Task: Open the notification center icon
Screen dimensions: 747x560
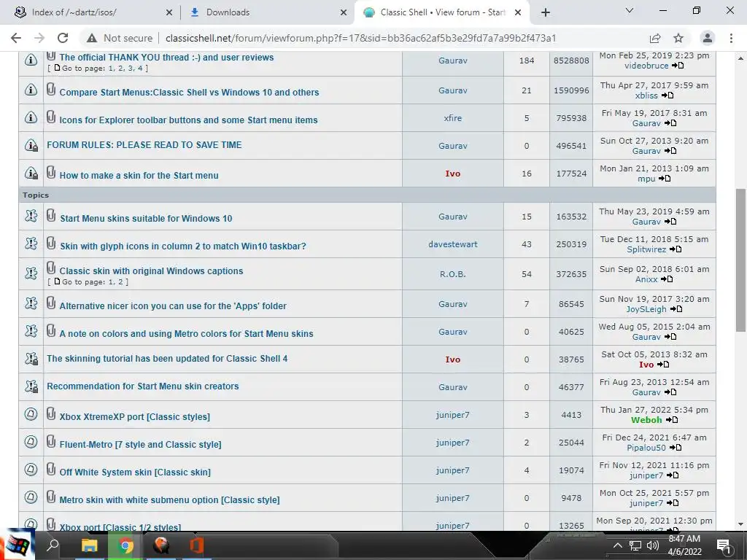Action: click(x=724, y=545)
